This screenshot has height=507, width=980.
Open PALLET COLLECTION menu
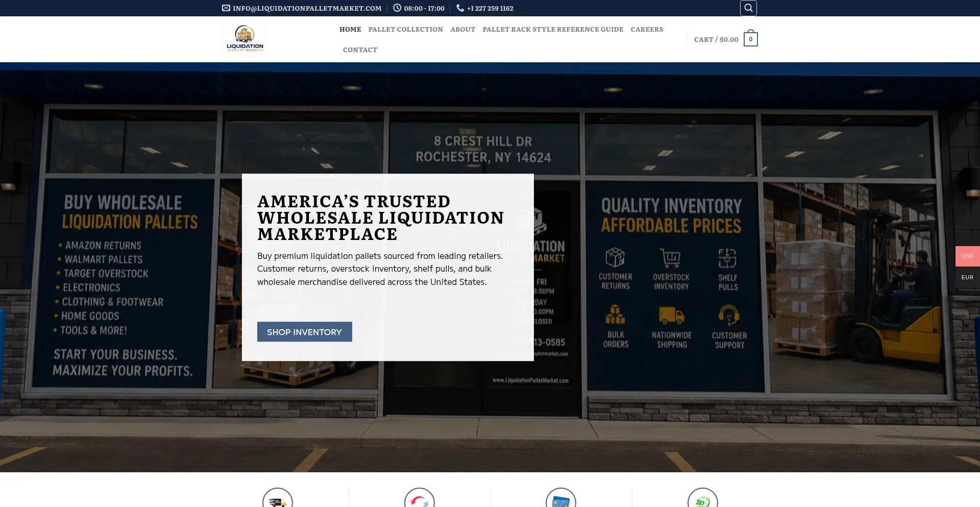[406, 29]
